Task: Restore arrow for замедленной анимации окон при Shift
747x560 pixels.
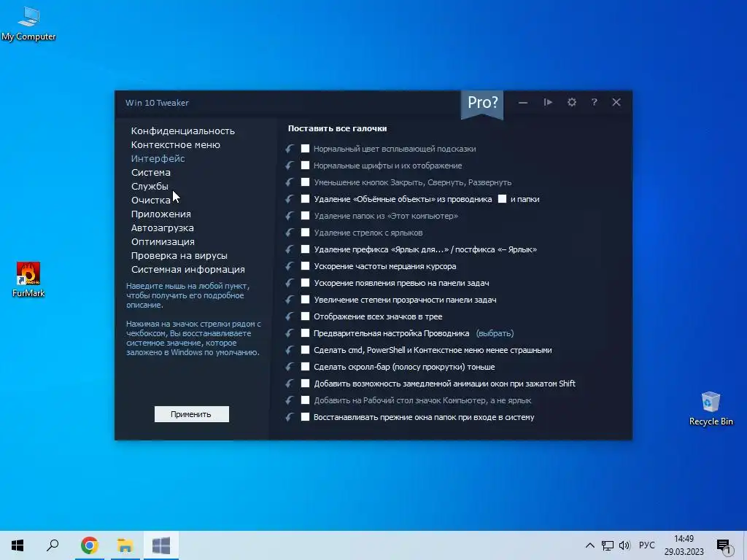Action: [x=289, y=384]
